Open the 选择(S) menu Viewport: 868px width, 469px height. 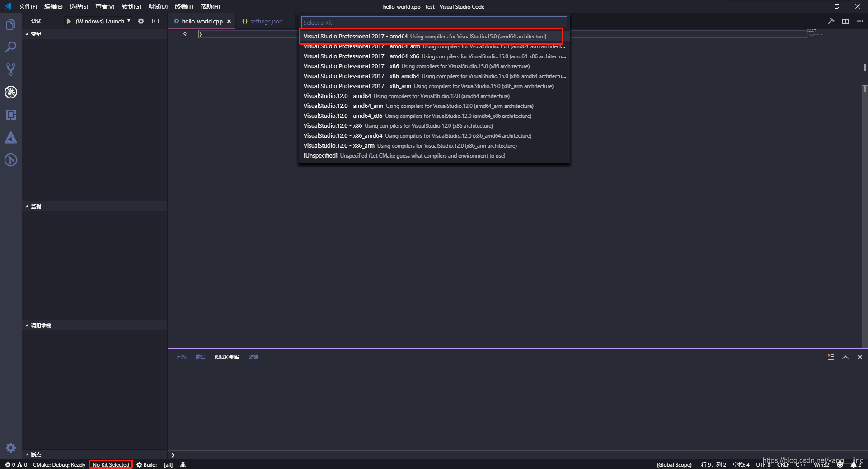79,6
